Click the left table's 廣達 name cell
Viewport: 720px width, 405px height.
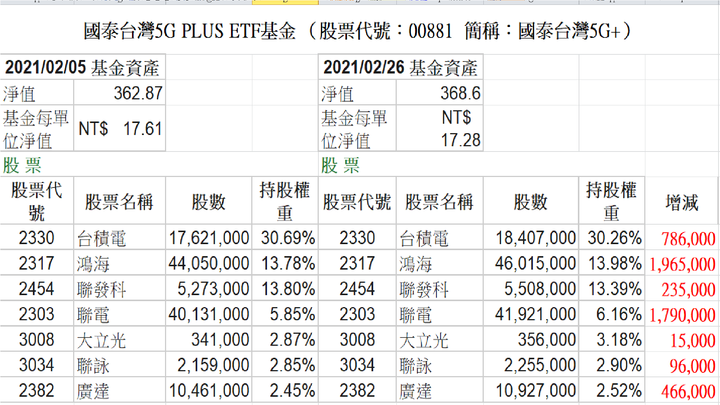(119, 391)
